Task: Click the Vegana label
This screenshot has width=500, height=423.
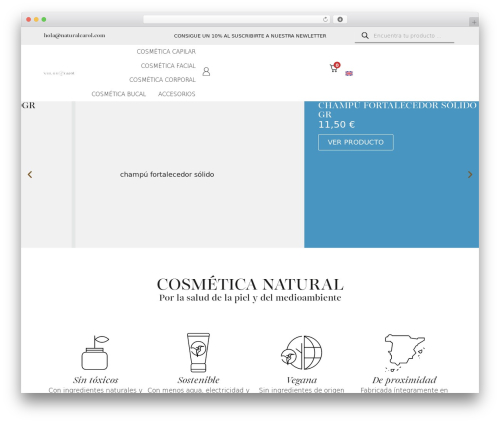Action: click(x=302, y=380)
